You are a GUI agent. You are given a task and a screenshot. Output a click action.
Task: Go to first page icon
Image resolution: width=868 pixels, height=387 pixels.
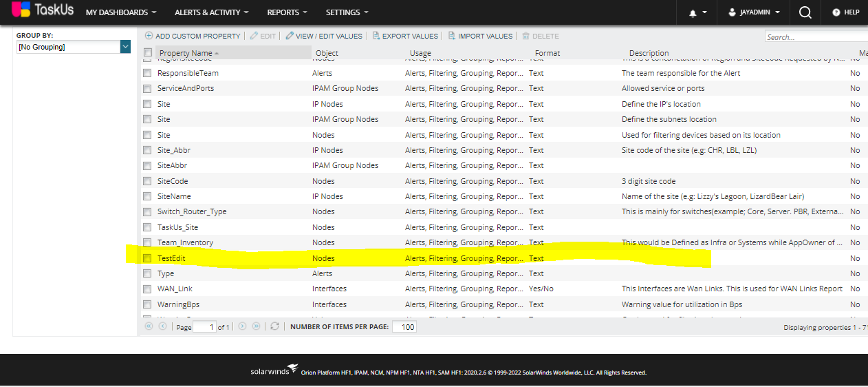(x=149, y=326)
